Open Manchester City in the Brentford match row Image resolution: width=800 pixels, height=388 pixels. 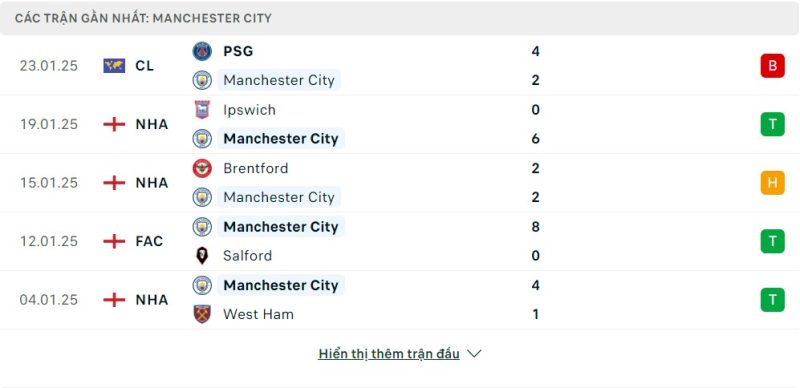pos(279,197)
